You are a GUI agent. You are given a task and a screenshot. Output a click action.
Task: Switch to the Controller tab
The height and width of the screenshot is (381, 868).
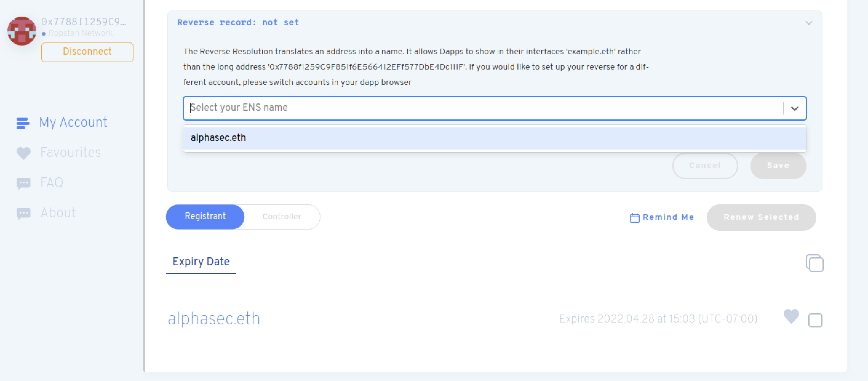point(282,216)
